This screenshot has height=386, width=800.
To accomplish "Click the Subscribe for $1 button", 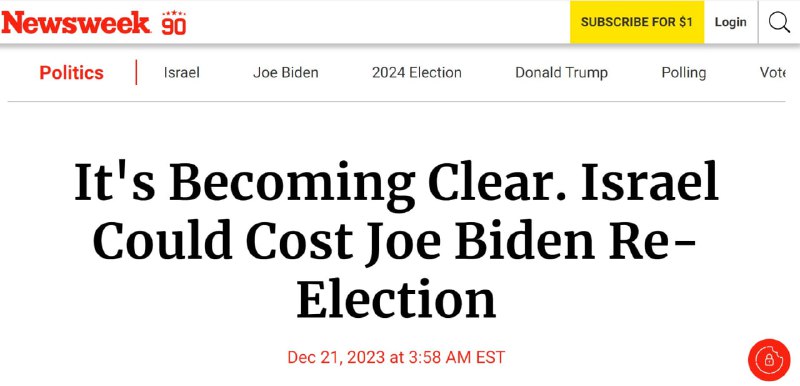I will pos(637,22).
